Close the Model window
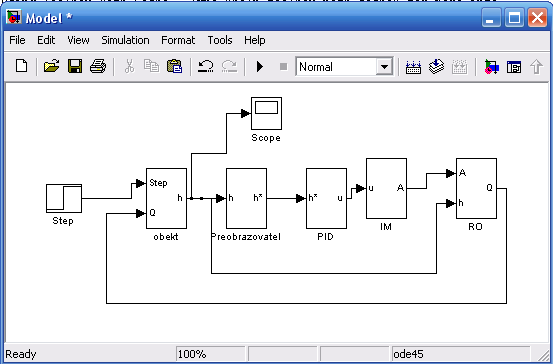The width and height of the screenshot is (553, 364). pyautogui.click(x=537, y=18)
